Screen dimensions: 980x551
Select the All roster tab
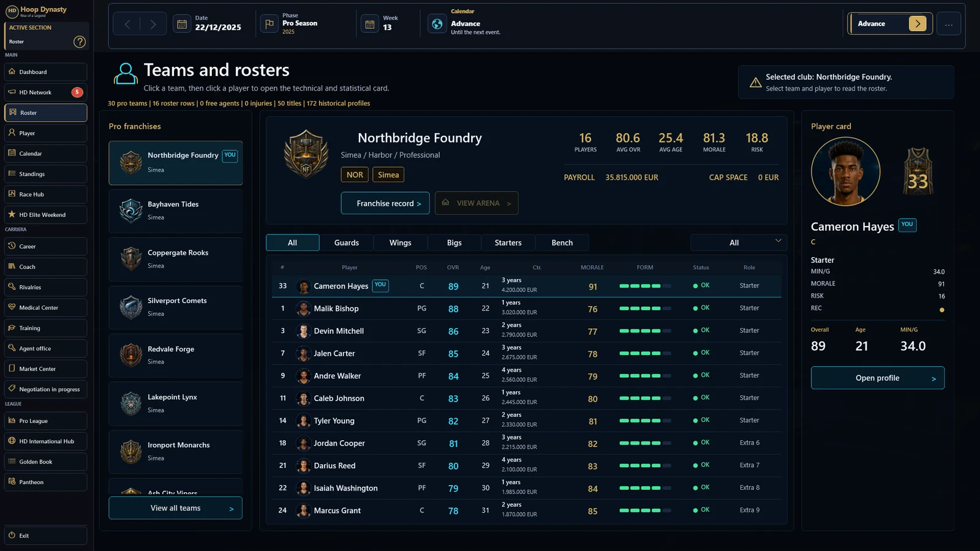[x=293, y=242]
